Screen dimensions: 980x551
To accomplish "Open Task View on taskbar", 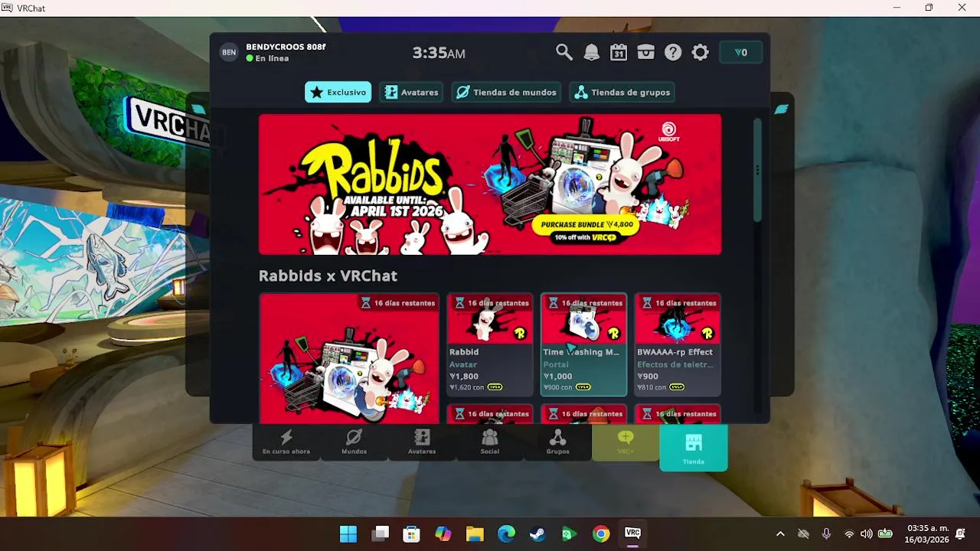I will point(381,533).
